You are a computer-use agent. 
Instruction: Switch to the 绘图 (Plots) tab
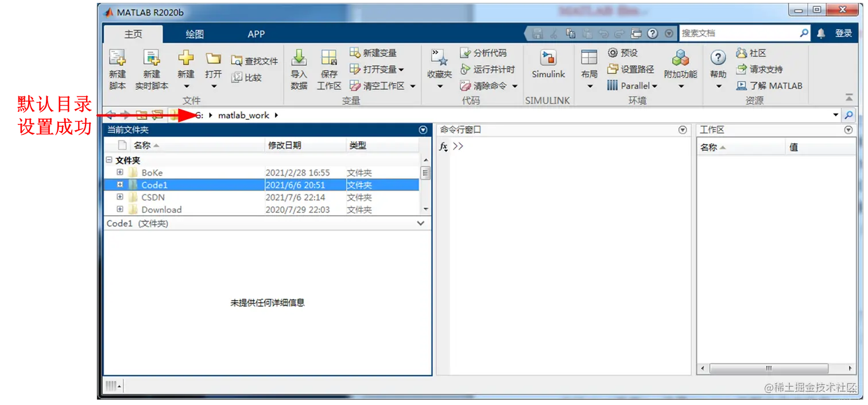click(193, 33)
